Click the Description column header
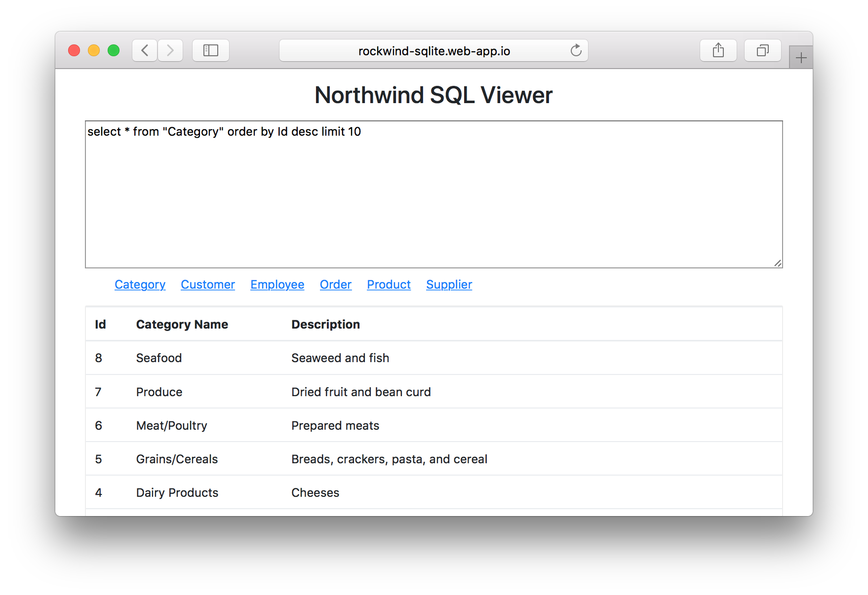This screenshot has width=868, height=595. pos(326,324)
